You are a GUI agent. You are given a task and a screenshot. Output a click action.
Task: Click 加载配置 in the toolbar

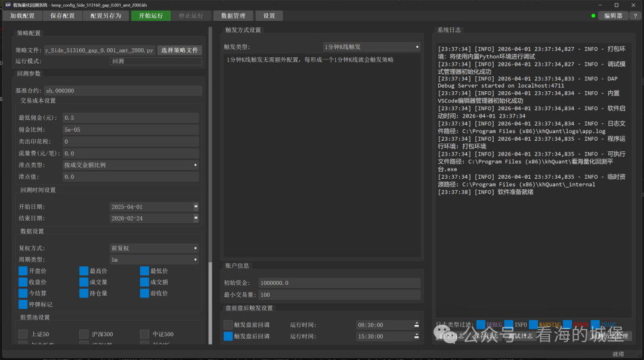pyautogui.click(x=23, y=15)
